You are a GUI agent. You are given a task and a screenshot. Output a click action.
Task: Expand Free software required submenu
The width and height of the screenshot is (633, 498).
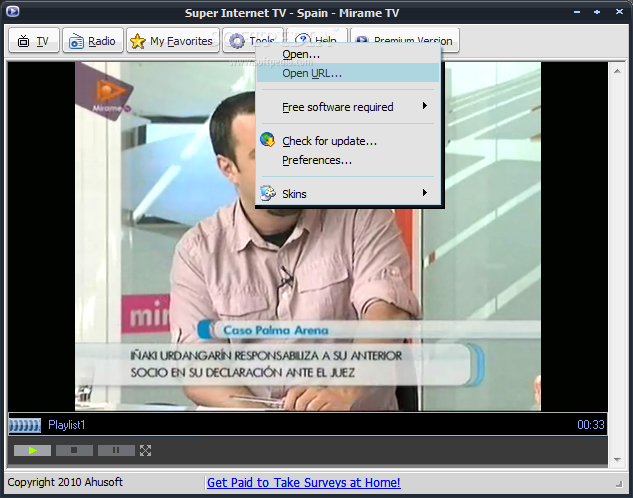[348, 107]
